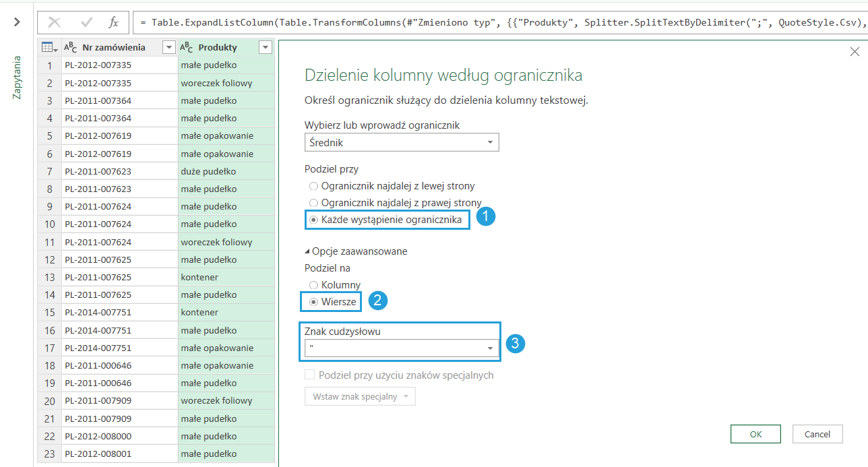Viewport: 868px width, 467px height.
Task: Select 'Ogranicznik najdalej z lewej strony' option
Action: [313, 186]
